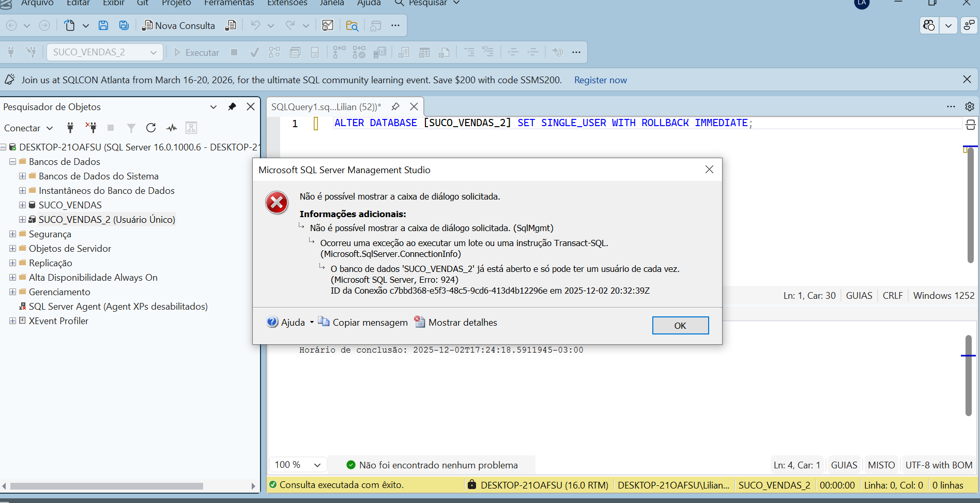This screenshot has width=980, height=503.
Task: Toggle auto-hide pin for Pesquisador de Objetos
Action: [x=232, y=106]
